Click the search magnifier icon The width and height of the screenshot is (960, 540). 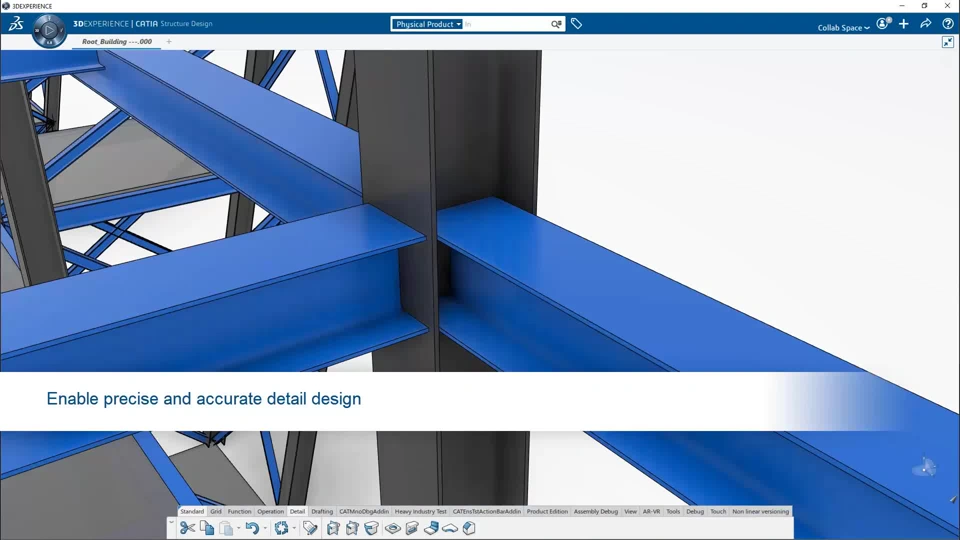point(556,24)
